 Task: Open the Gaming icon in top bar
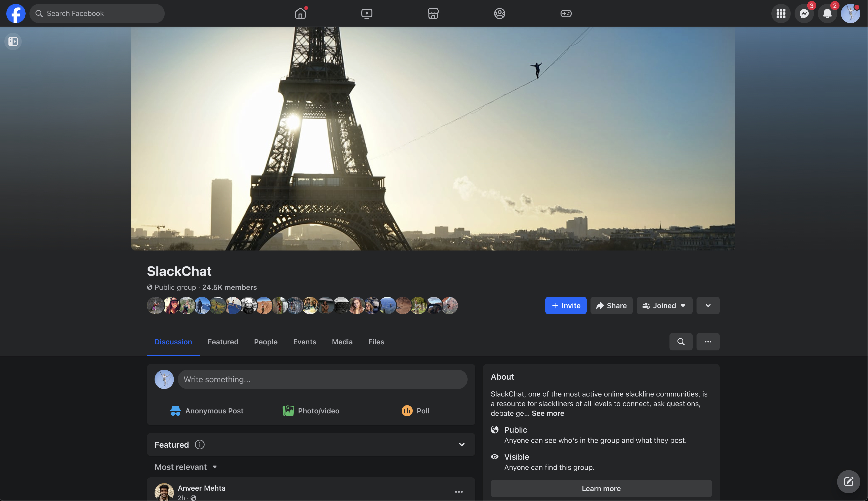tap(566, 14)
